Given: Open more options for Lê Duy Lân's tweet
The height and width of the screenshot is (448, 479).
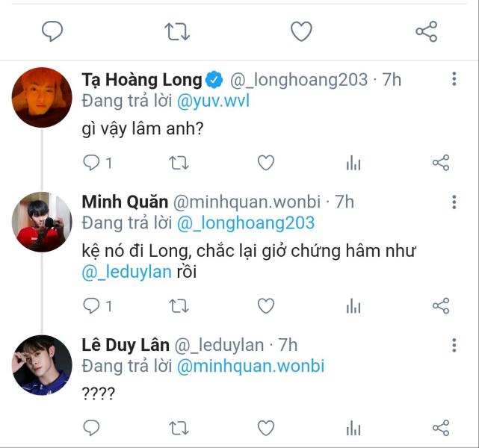Looking at the screenshot, I should pos(455,346).
